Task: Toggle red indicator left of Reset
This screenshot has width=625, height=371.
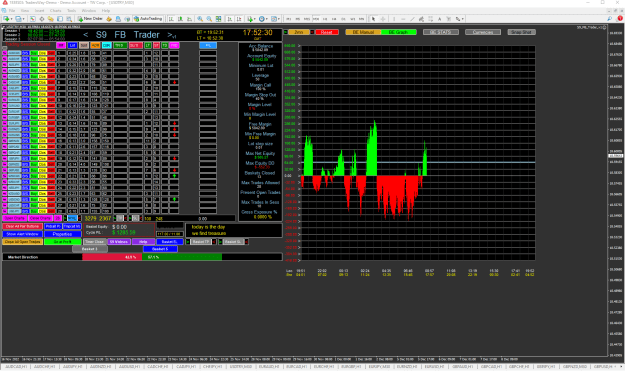Action: click(x=312, y=32)
